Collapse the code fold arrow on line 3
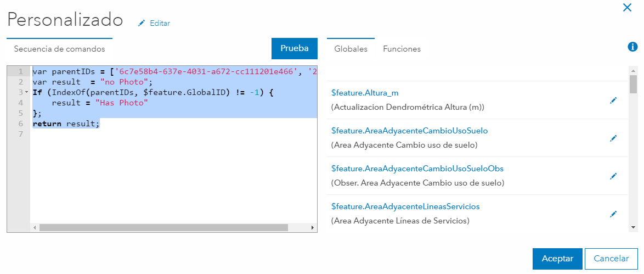Image resolution: width=644 pixels, height=274 pixels. pos(27,92)
